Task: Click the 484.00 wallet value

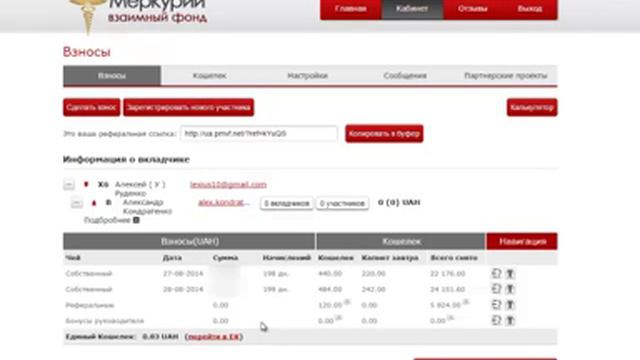Action: 330,289
